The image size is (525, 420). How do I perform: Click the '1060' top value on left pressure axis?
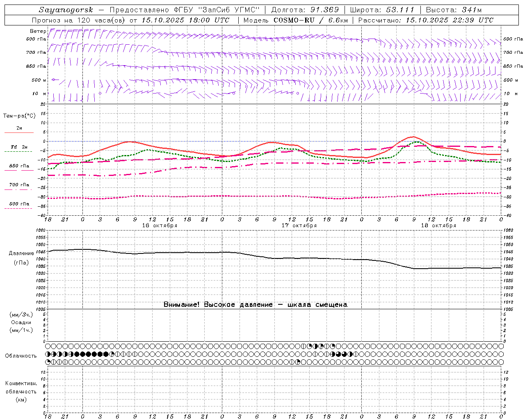click(x=40, y=231)
